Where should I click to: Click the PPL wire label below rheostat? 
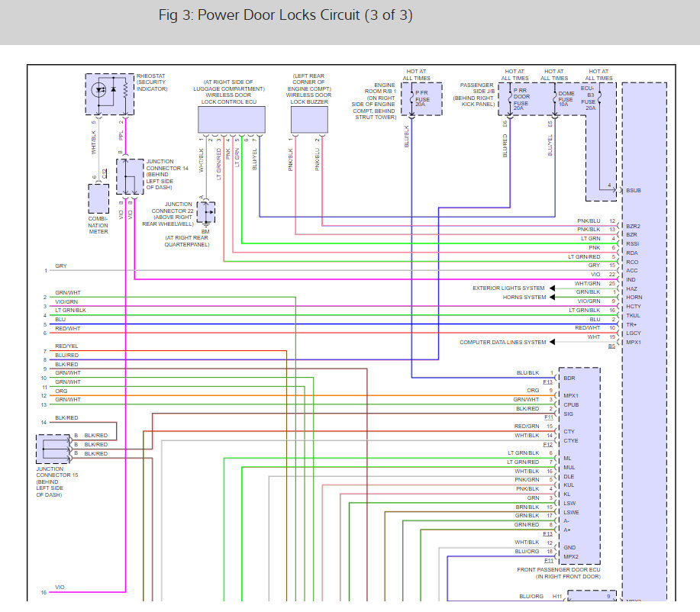(x=121, y=135)
